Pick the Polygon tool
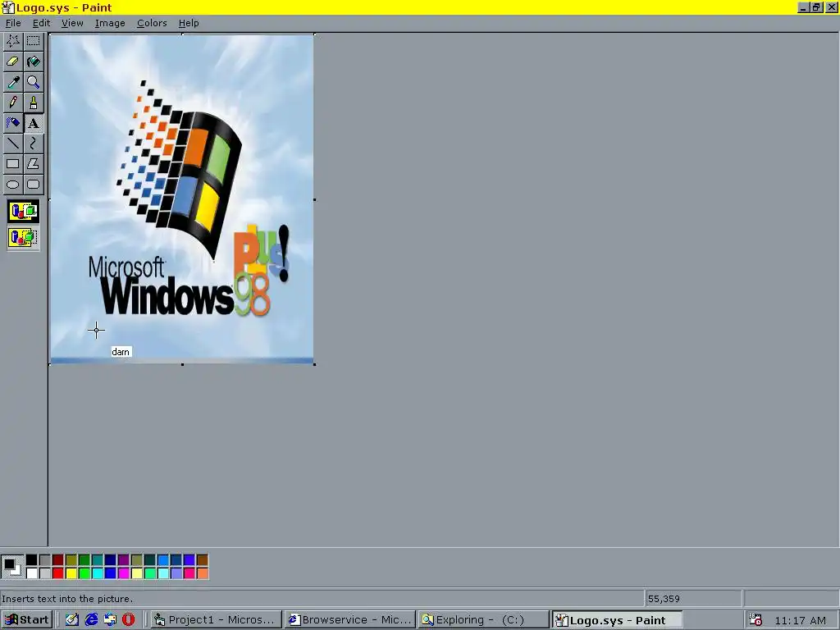 [33, 164]
